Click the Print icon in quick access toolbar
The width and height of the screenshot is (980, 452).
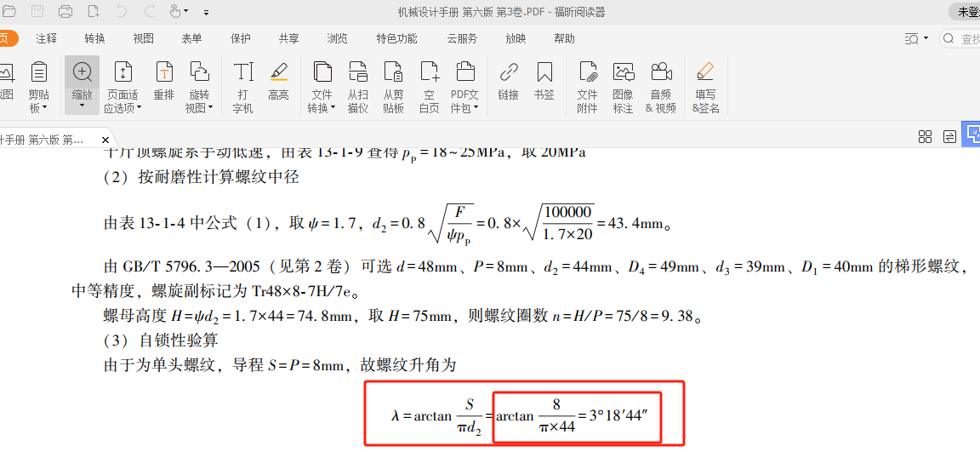[66, 12]
